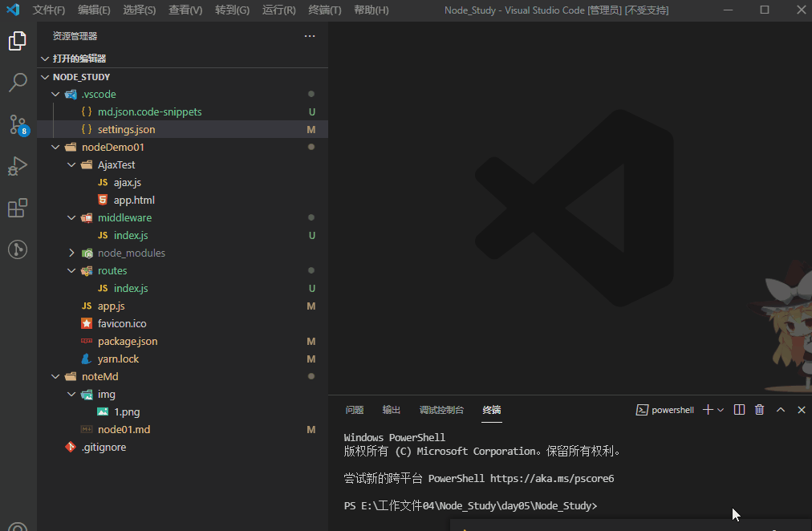Focus the PowerShell terminal prompt line
Viewport: 812px width, 531px height.
(x=470, y=505)
